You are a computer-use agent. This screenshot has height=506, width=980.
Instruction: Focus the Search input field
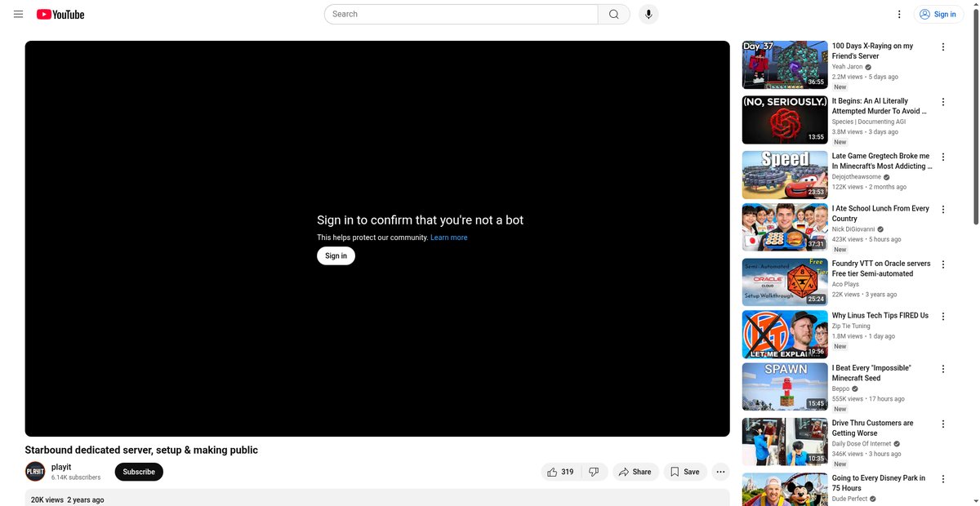pyautogui.click(x=461, y=14)
